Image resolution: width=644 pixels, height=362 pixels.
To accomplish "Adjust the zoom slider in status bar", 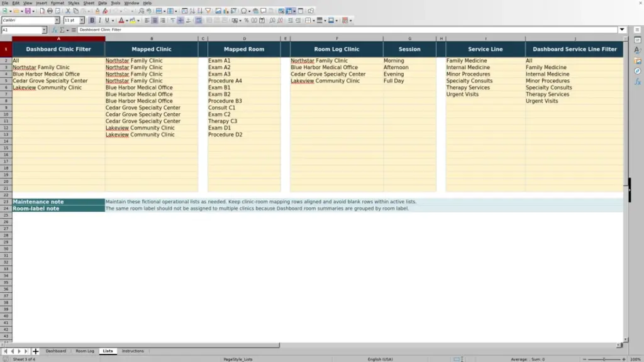I will coord(604,359).
